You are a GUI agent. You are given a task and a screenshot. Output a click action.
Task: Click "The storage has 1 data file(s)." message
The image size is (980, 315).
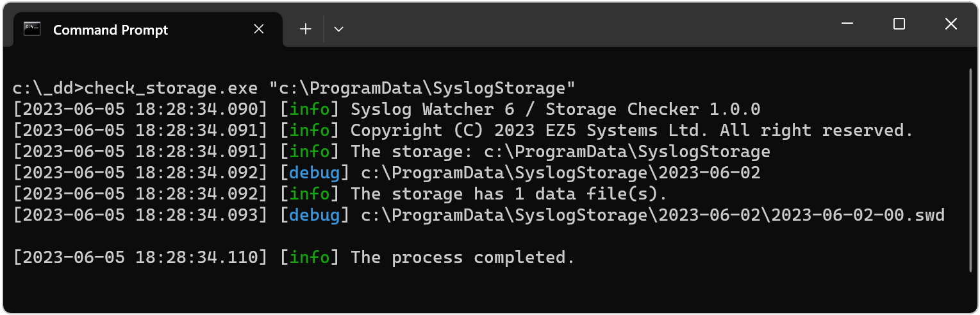[x=509, y=194]
